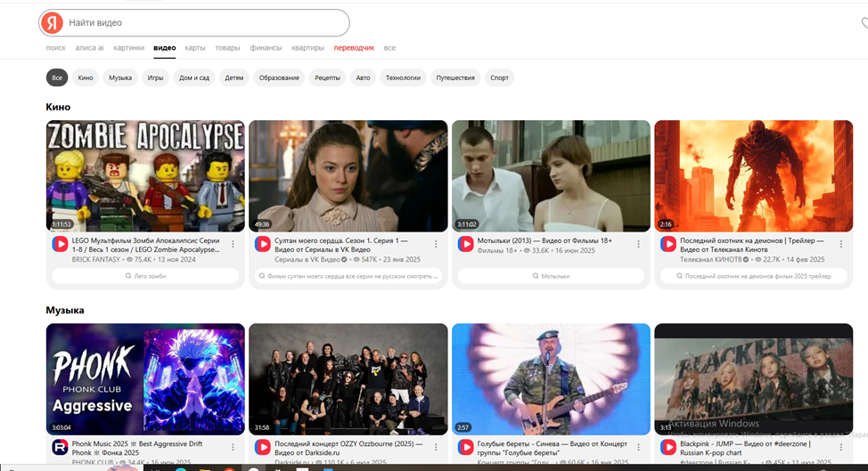Click the Yandex logo in the search bar
Viewport: 868px width, 471px height.
(52, 22)
